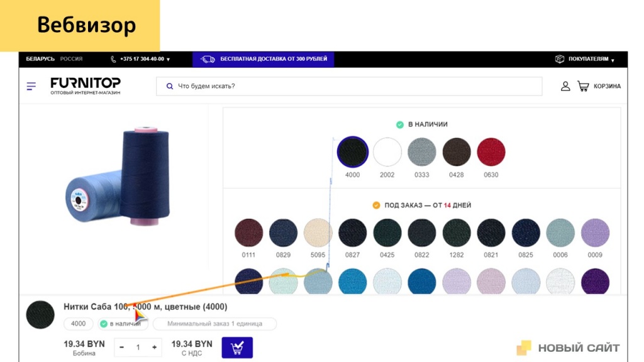The height and width of the screenshot is (362, 644).
Task: Expand the phone number dropdown
Action: [168, 60]
